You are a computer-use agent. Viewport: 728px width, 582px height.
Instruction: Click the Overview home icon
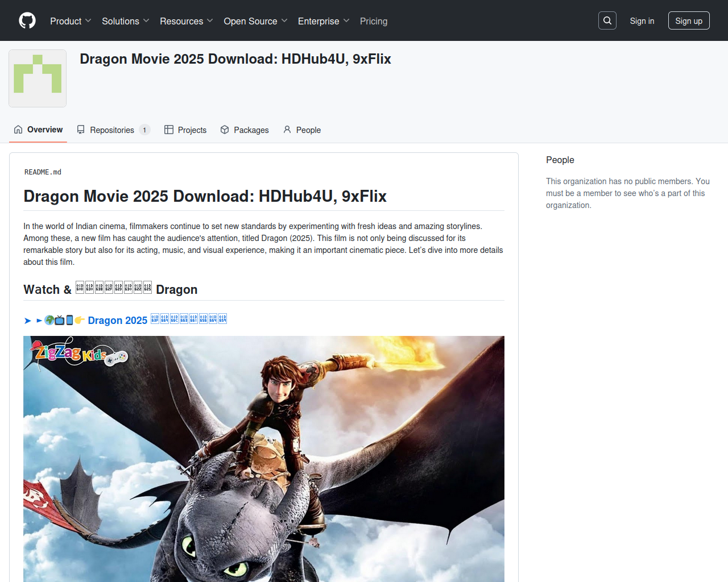point(18,130)
